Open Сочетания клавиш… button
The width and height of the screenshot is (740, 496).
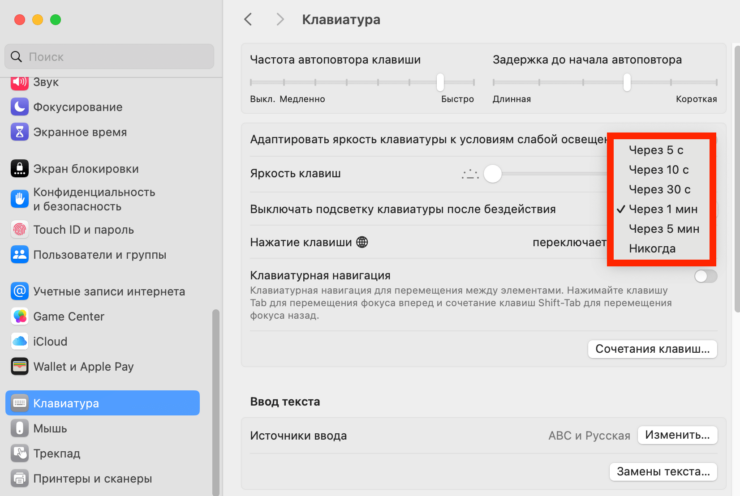tap(652, 349)
